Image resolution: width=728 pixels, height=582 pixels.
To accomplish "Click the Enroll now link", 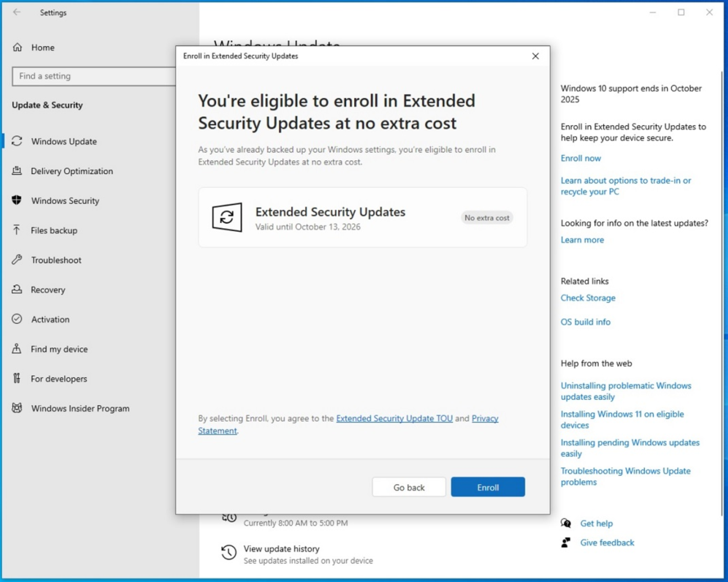I will point(581,158).
